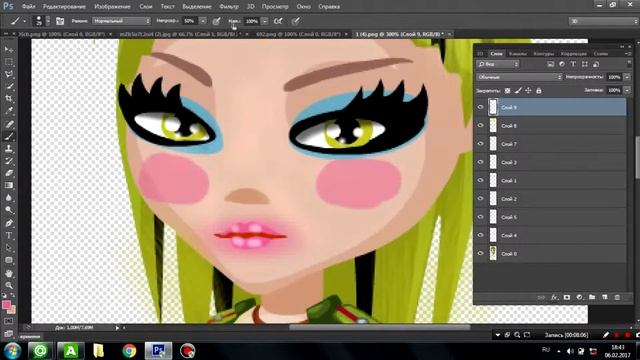
Task: Select the Eyedropper tool
Action: tap(9, 110)
